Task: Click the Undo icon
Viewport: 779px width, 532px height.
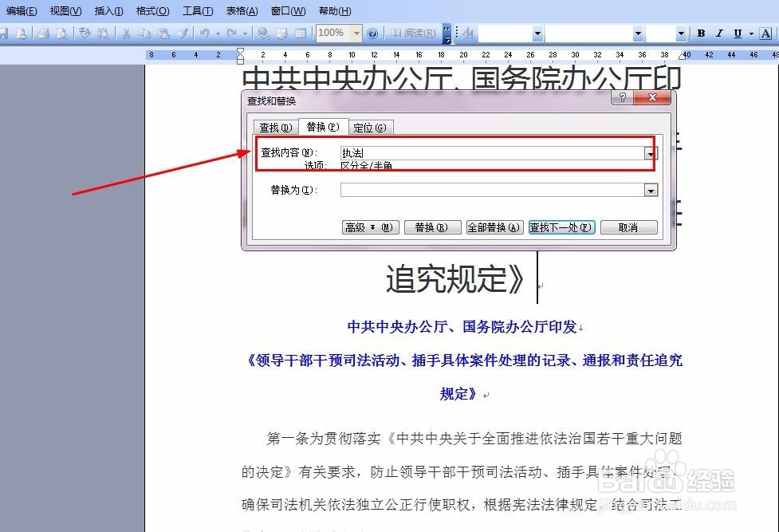Action: [x=205, y=33]
